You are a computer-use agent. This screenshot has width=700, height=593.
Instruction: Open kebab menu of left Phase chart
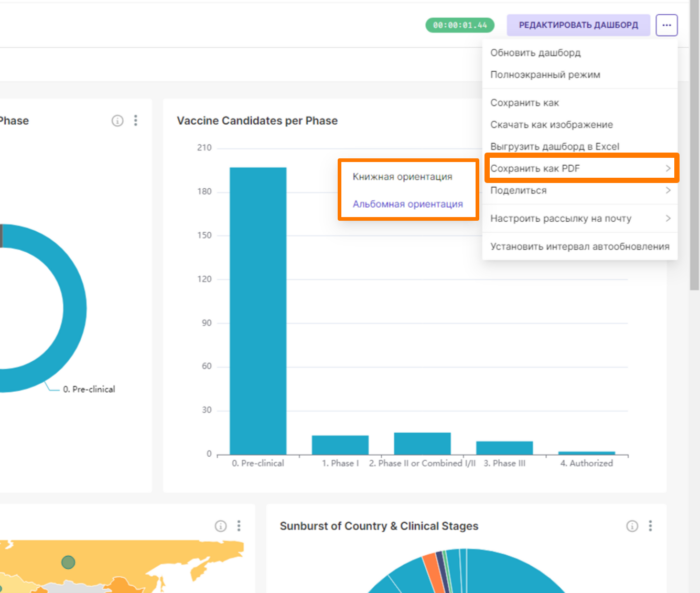136,120
